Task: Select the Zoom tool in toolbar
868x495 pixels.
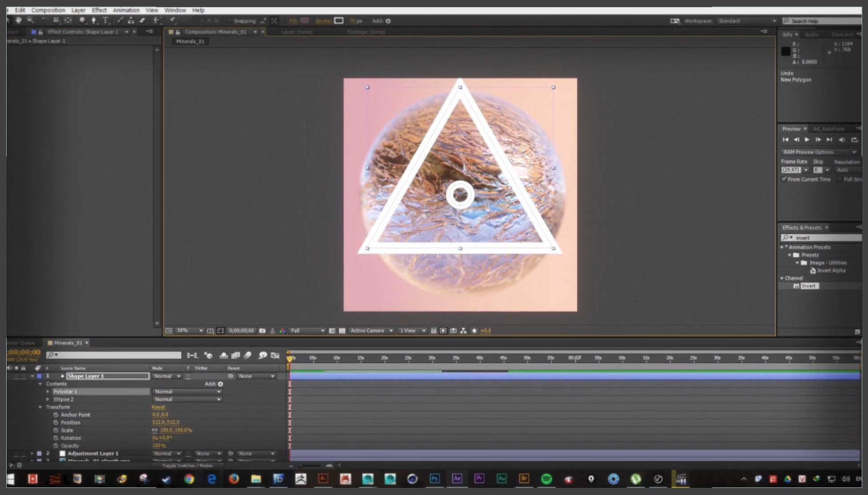Action: 30,20
